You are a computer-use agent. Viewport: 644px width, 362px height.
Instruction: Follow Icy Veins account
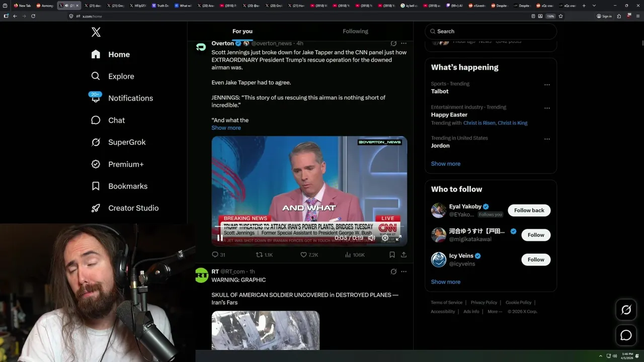point(536,259)
